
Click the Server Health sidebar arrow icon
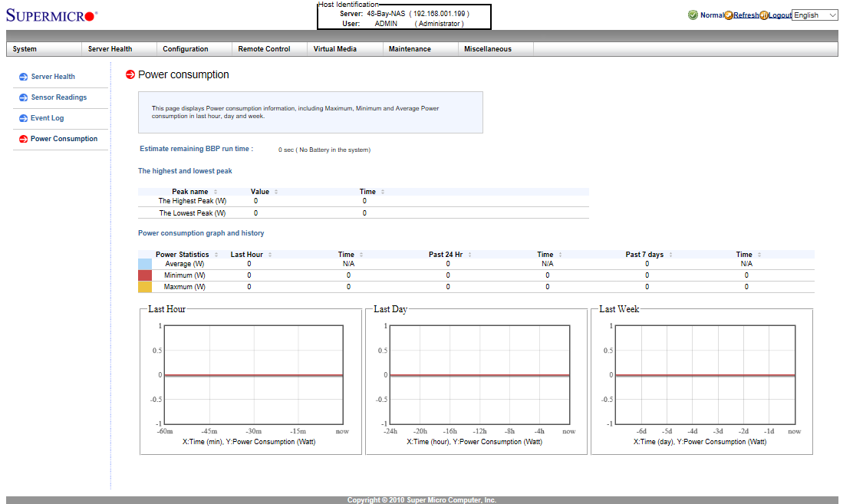(23, 77)
